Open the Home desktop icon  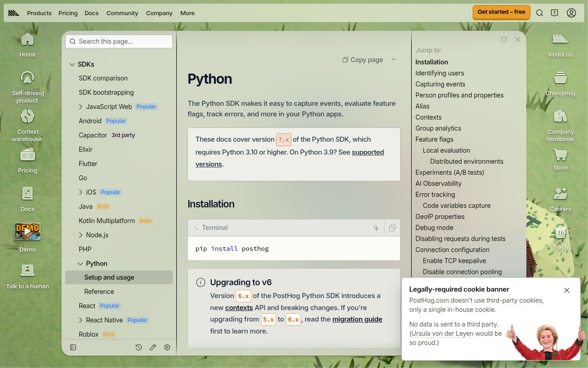click(28, 40)
